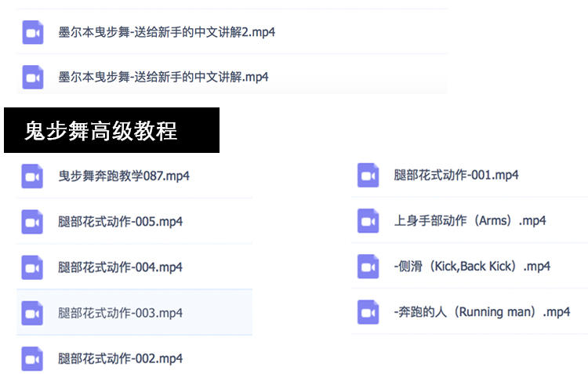Select file name 上身手部动作（Arms）.mp4
Screen dimensions: 588x374
pyautogui.click(x=470, y=220)
